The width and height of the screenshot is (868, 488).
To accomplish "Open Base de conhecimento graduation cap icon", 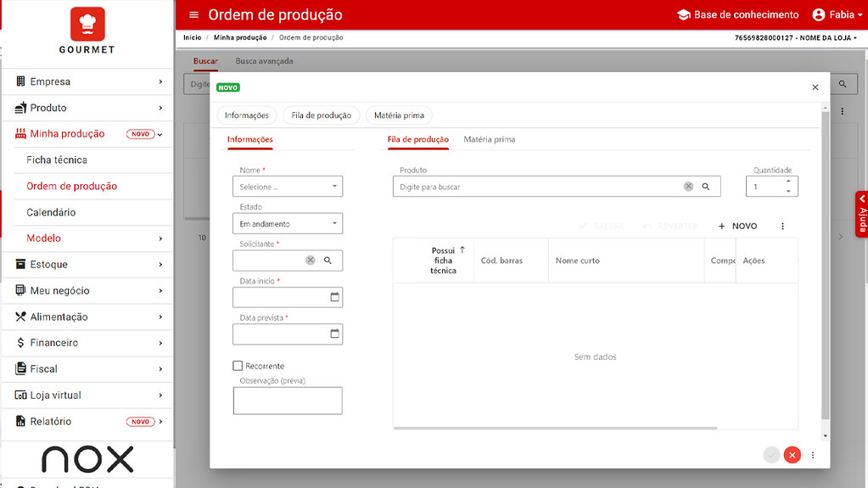I will [683, 15].
